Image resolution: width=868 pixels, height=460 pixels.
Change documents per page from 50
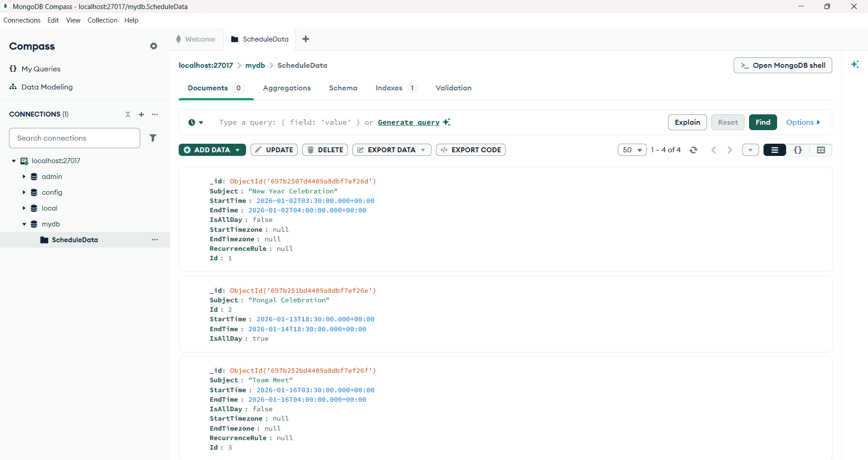point(632,150)
